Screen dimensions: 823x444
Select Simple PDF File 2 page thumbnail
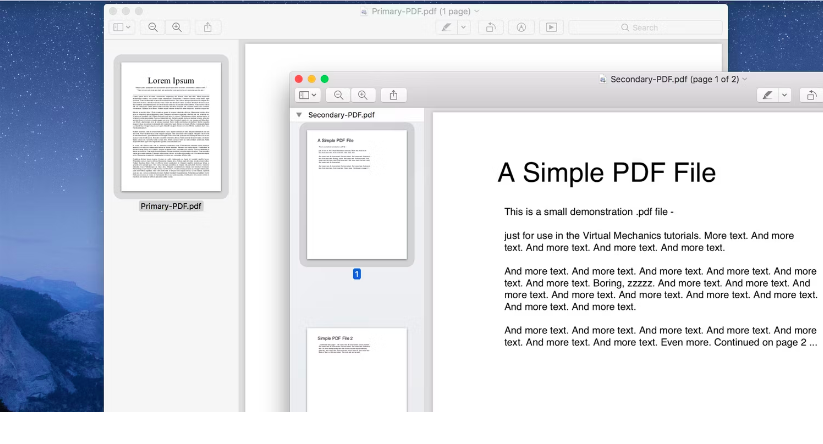357,369
